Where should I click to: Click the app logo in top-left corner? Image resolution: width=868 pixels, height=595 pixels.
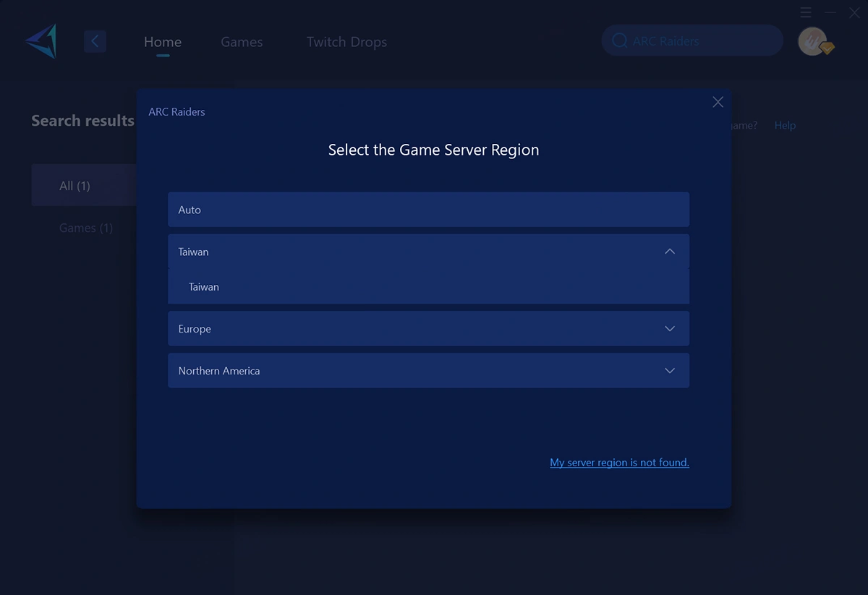pyautogui.click(x=41, y=41)
